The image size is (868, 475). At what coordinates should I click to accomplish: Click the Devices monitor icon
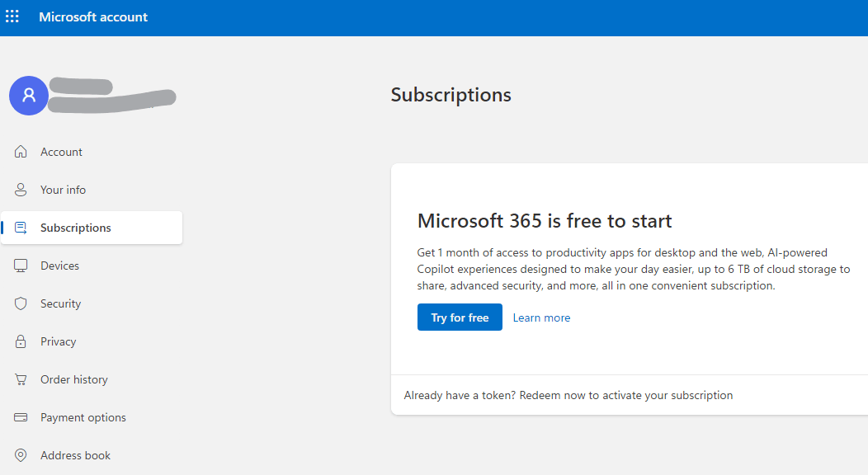[20, 265]
